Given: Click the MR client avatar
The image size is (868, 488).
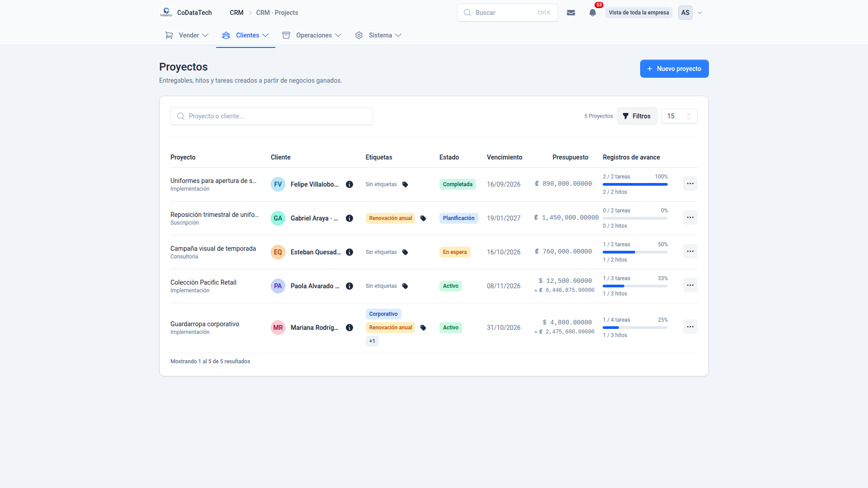Looking at the screenshot, I should click(278, 328).
